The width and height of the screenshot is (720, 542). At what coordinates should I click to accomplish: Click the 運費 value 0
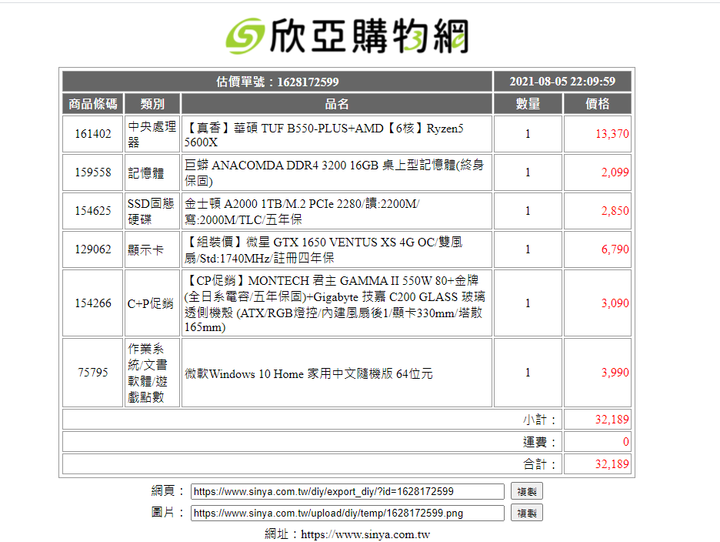(x=626, y=442)
